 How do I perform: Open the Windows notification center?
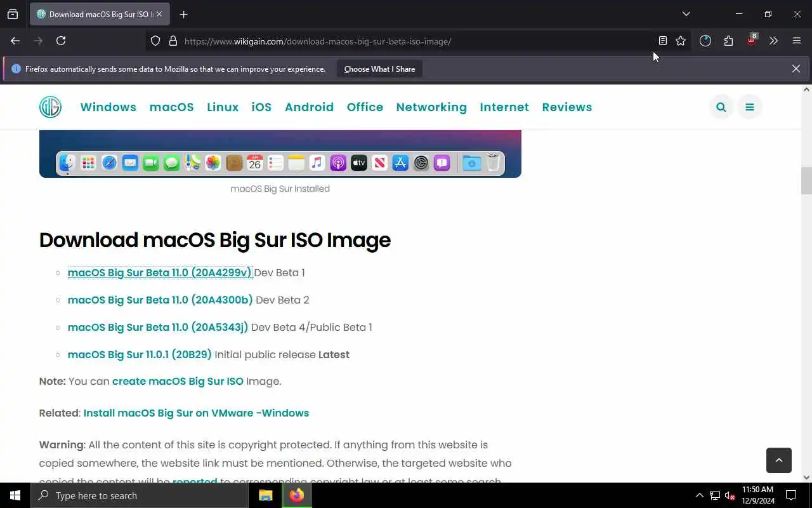coord(791,495)
